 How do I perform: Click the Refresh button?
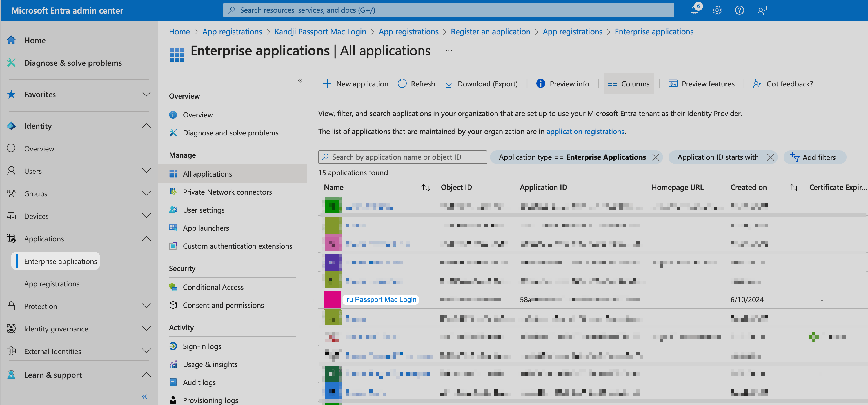417,84
